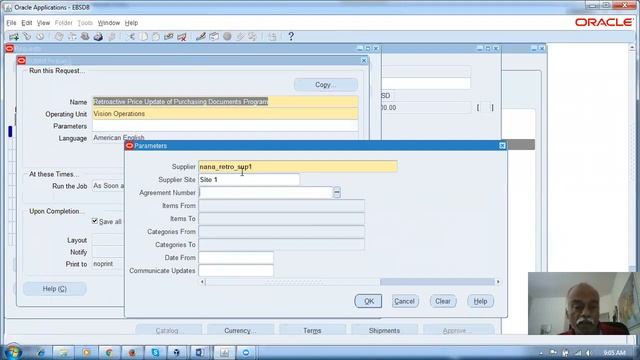Image resolution: width=640 pixels, height=360 pixels.
Task: Open the Window menu
Action: click(109, 23)
